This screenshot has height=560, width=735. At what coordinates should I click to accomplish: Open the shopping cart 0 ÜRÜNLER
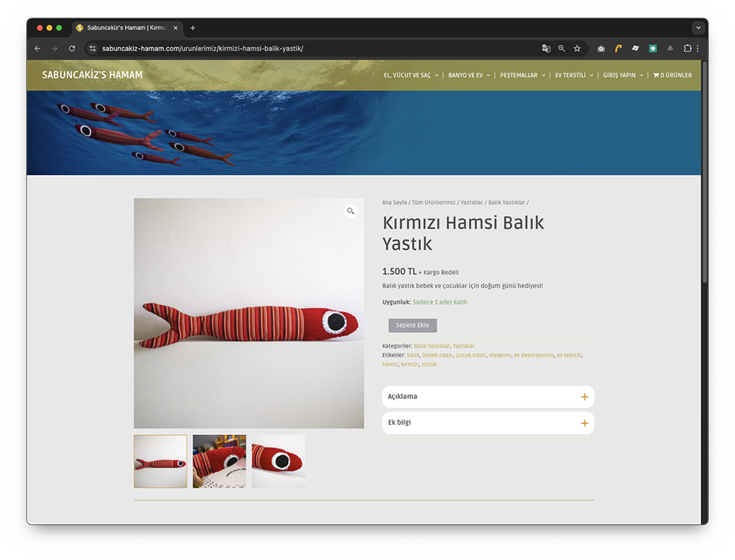673,75
